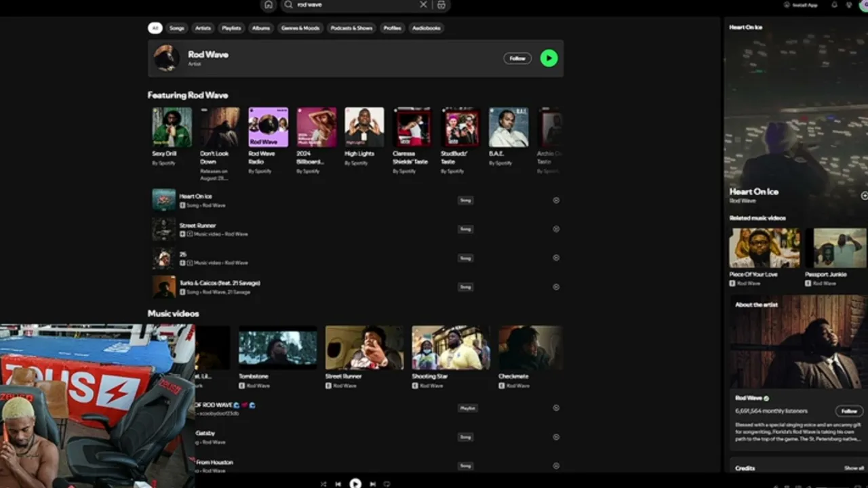Add the song 25 to library

tap(556, 258)
